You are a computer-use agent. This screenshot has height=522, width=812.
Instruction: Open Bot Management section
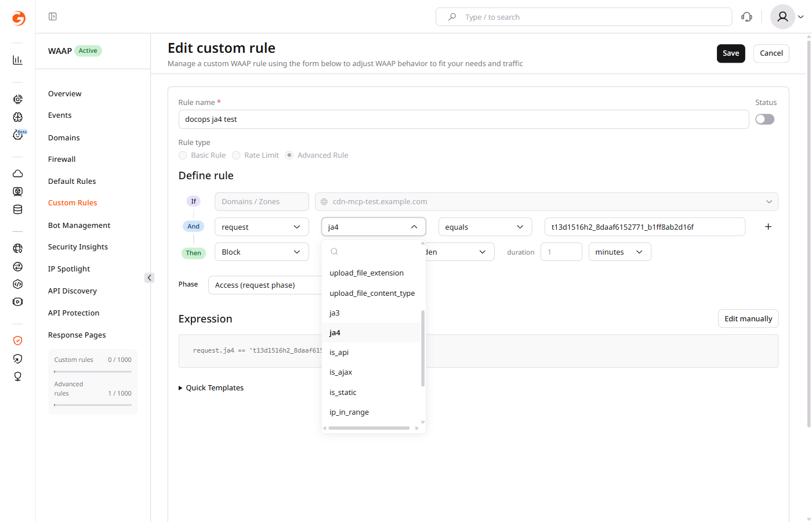pyautogui.click(x=79, y=225)
